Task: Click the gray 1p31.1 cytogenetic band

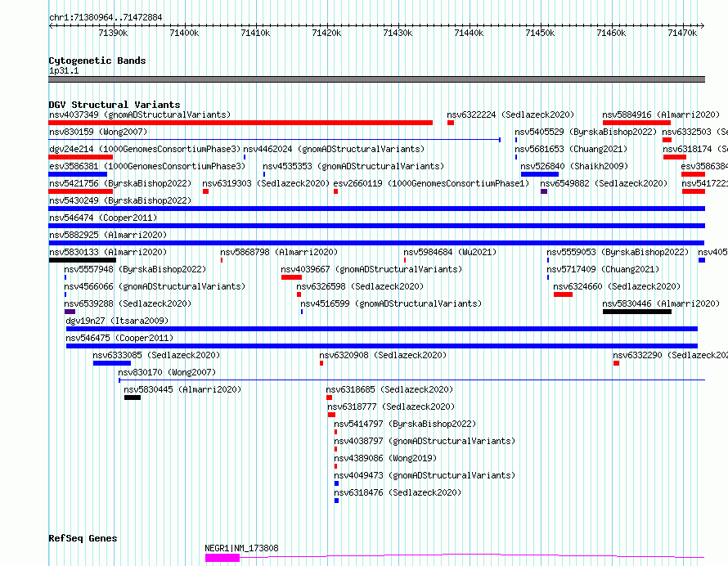Action: 376,79
